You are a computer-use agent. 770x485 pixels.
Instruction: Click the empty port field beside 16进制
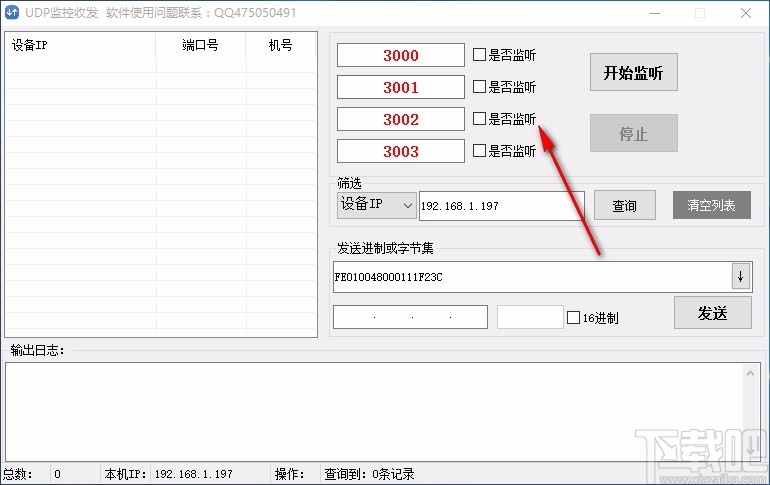pos(530,317)
